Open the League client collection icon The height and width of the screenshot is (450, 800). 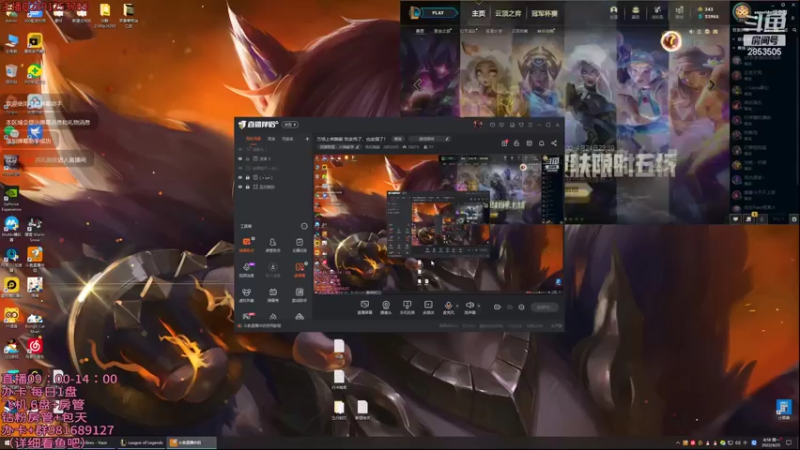635,11
